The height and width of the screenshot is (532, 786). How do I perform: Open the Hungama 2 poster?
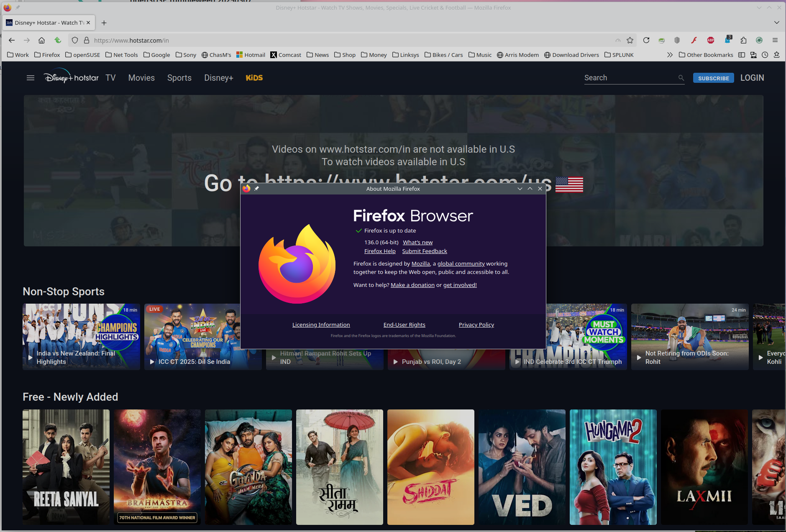(x=613, y=467)
